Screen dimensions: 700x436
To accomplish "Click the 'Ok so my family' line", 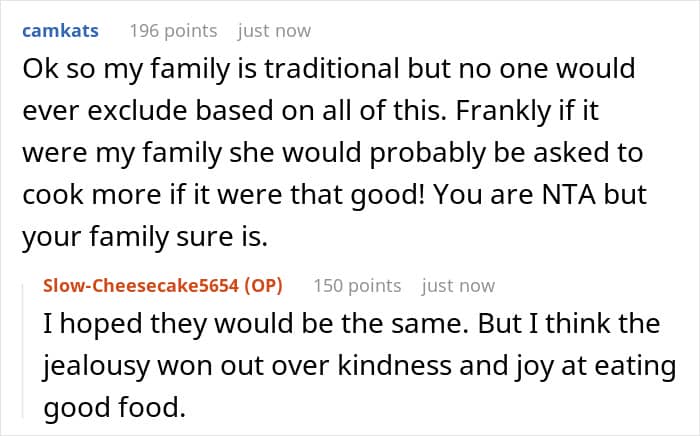I will (329, 69).
